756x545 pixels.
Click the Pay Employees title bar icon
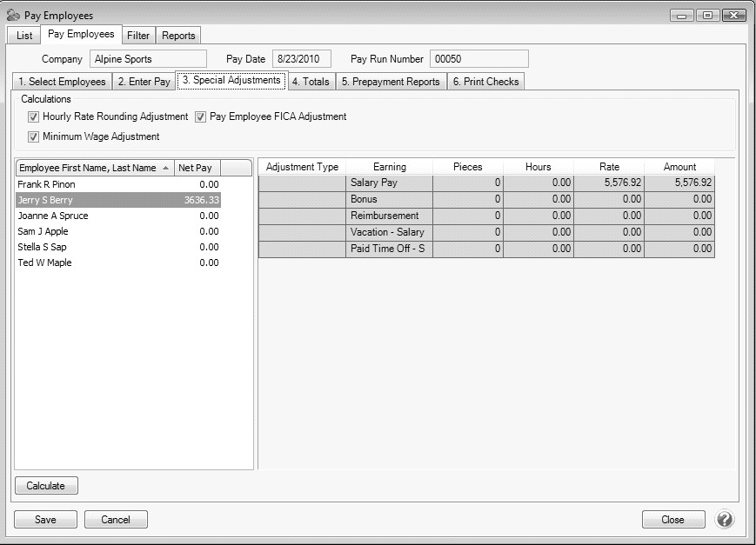point(13,16)
